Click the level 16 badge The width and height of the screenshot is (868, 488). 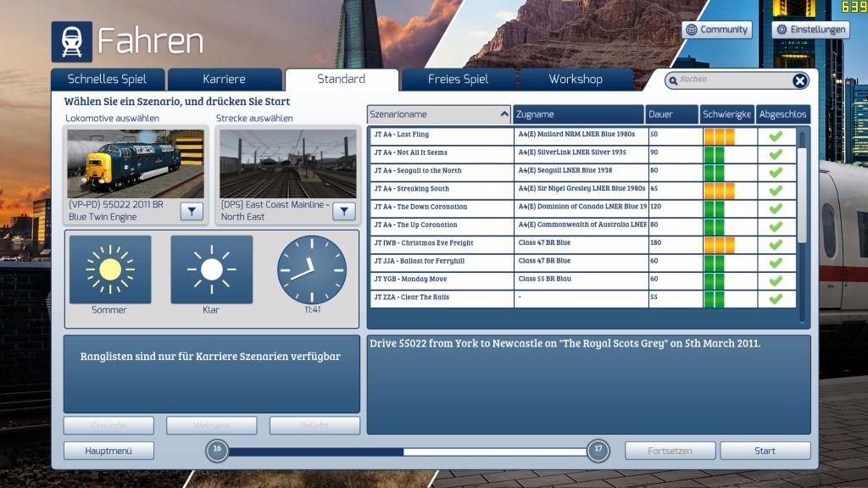[217, 451]
